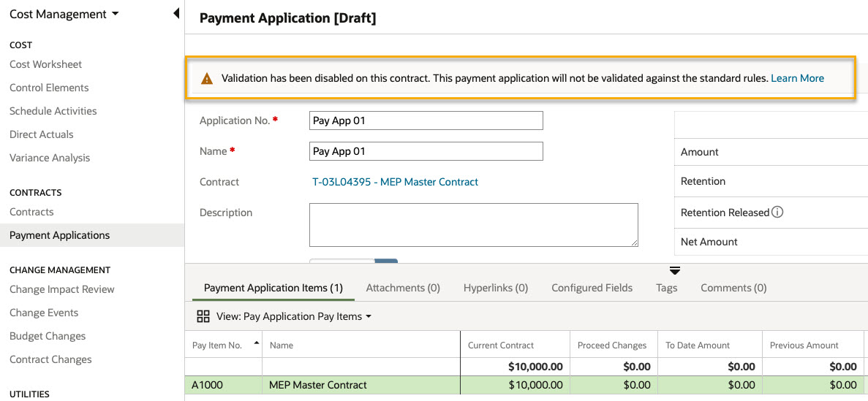Open Change Events in the sidebar
This screenshot has width=868, height=401.
coord(44,313)
